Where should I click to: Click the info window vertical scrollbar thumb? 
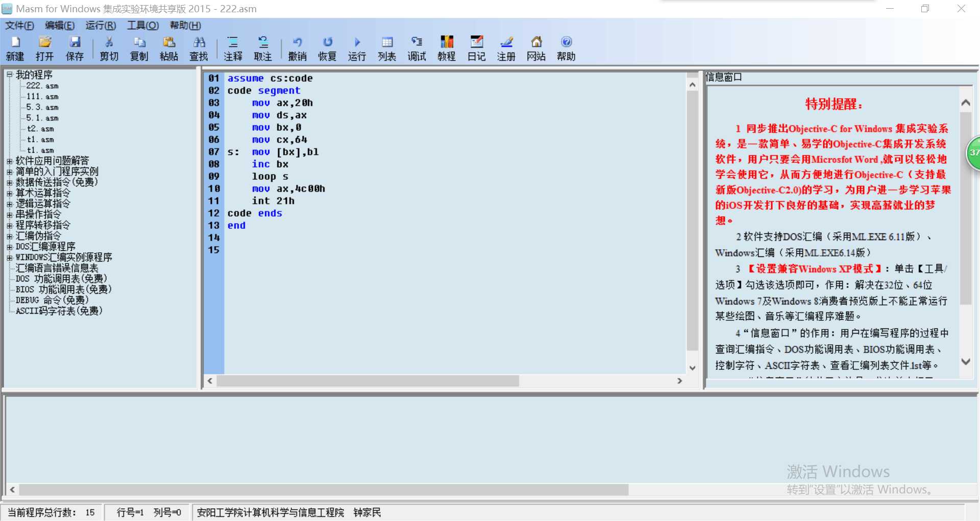pyautogui.click(x=966, y=208)
